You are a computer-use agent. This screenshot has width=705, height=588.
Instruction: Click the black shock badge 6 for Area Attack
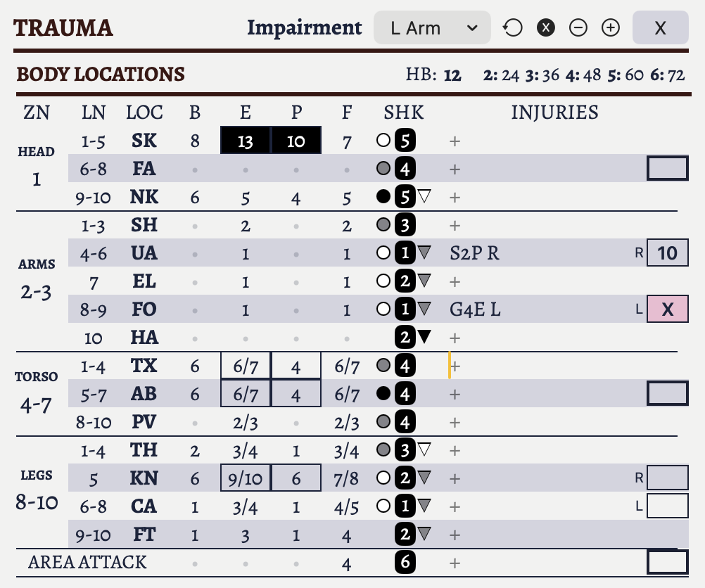(405, 563)
